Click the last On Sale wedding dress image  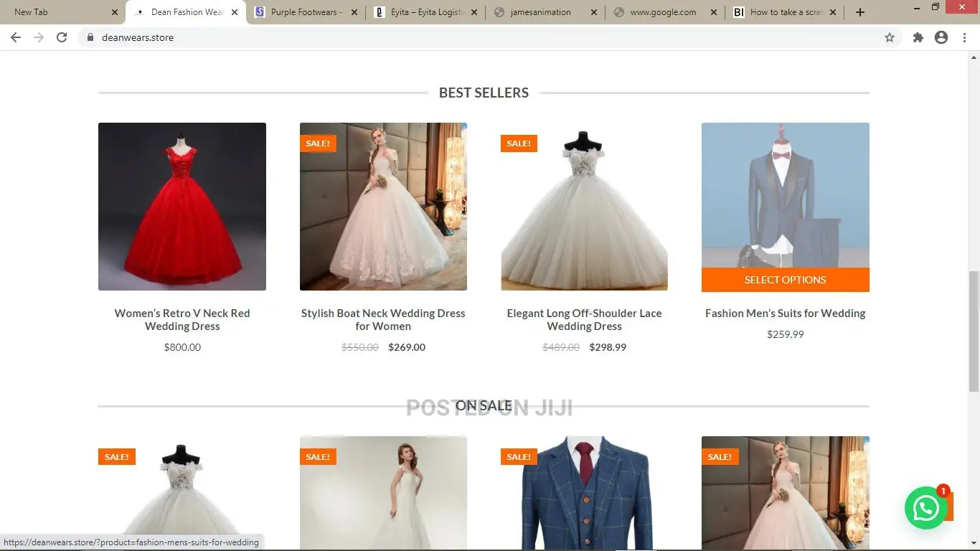click(785, 493)
